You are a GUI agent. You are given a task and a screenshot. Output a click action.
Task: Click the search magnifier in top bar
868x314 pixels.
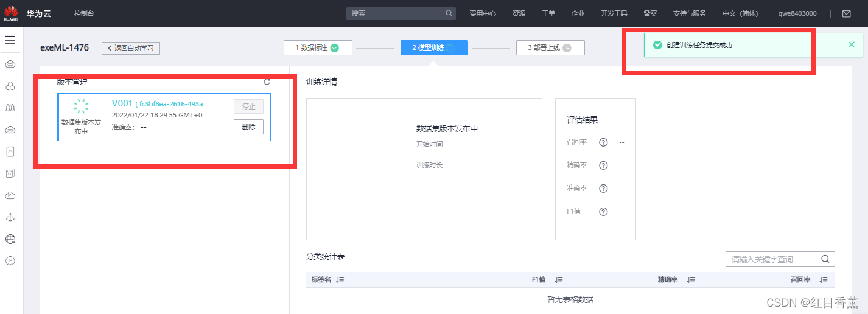pyautogui.click(x=449, y=13)
